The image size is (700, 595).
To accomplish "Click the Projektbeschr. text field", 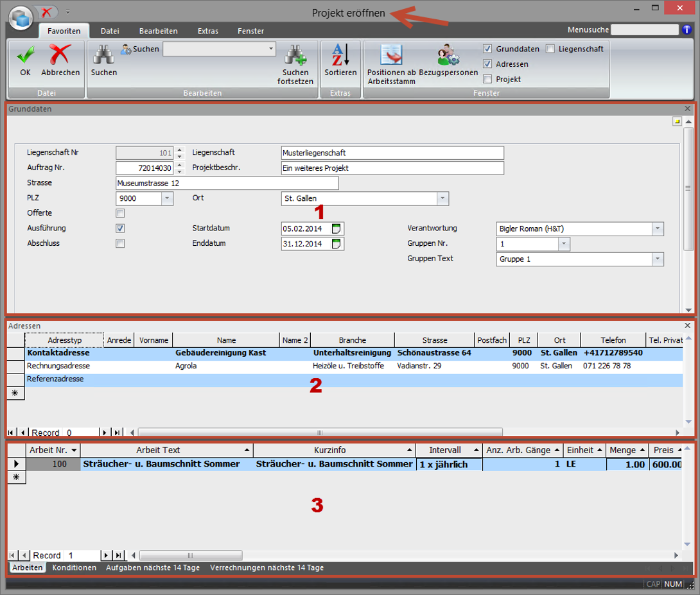I will coord(392,168).
